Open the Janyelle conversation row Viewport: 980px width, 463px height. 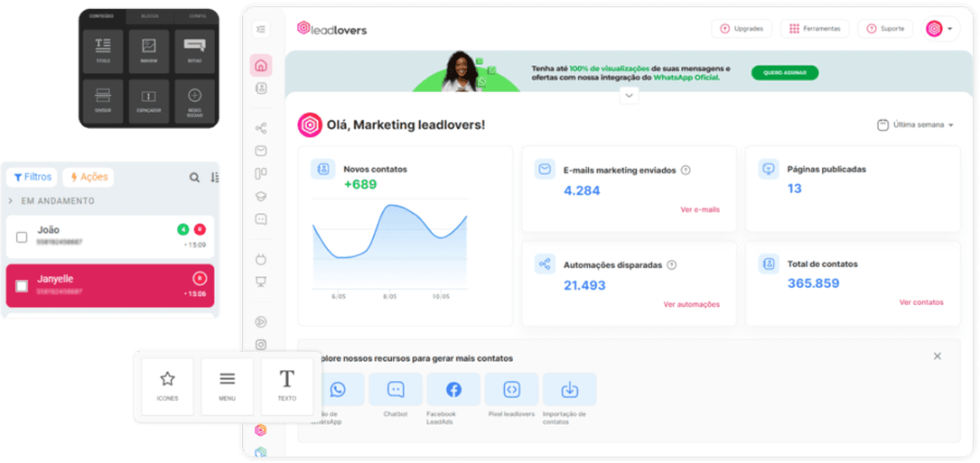pyautogui.click(x=110, y=285)
